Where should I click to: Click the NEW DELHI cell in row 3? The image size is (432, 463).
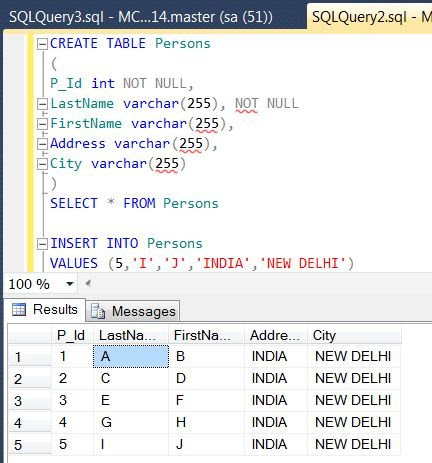tap(354, 400)
